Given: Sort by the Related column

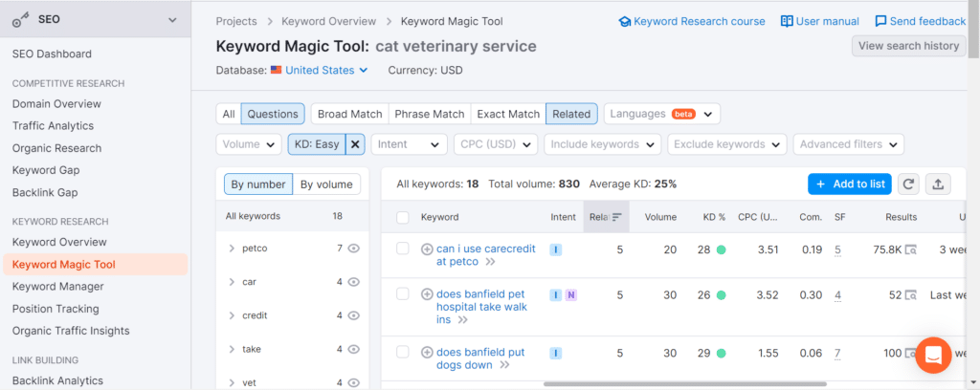Looking at the screenshot, I should click(606, 217).
